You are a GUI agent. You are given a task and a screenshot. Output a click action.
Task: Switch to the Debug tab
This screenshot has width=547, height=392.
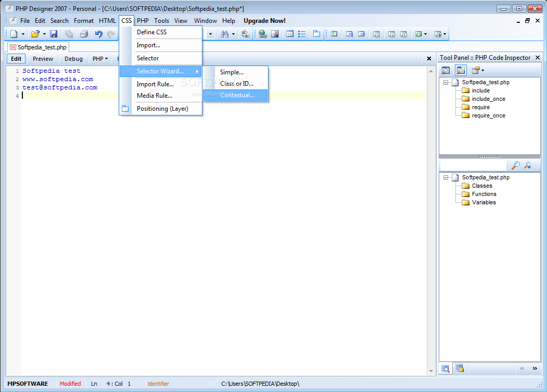click(73, 59)
